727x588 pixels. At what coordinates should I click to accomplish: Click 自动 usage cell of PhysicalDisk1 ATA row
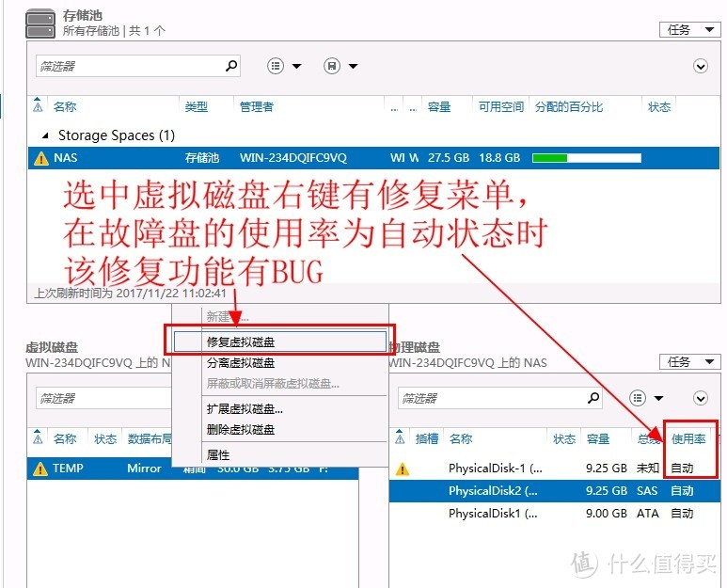(682, 514)
